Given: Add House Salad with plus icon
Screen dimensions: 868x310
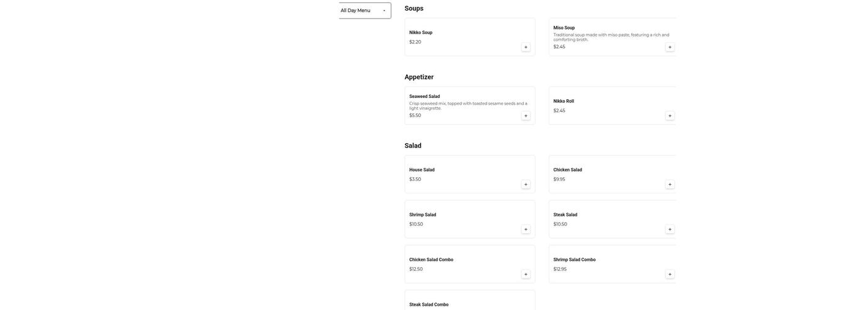Looking at the screenshot, I should tap(526, 185).
